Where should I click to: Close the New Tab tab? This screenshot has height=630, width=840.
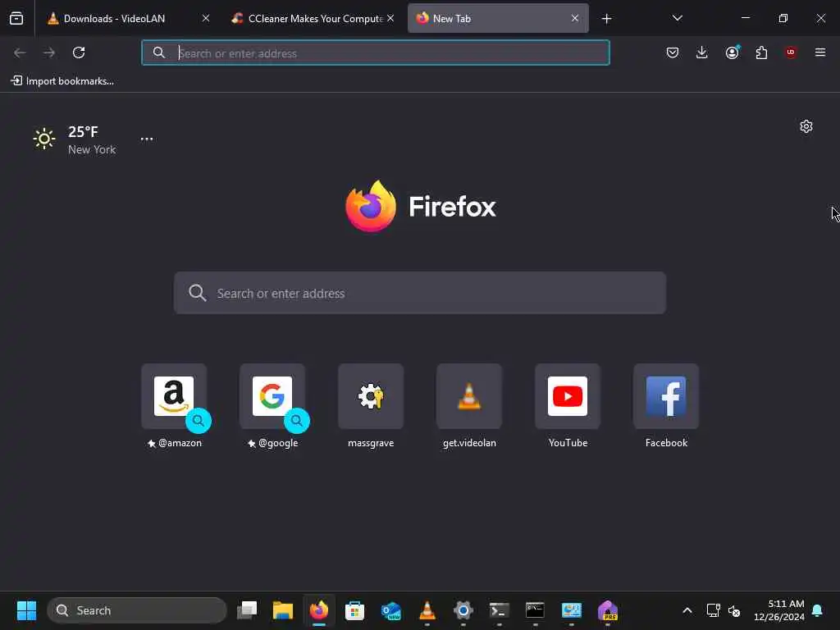point(575,18)
